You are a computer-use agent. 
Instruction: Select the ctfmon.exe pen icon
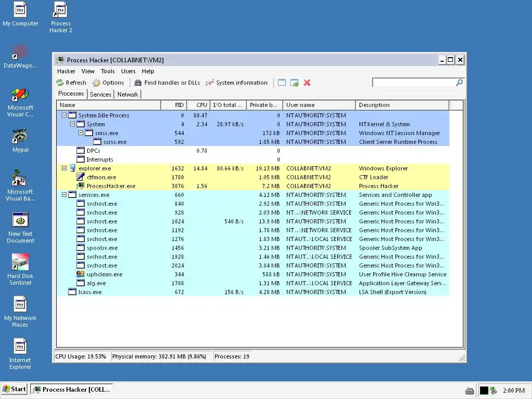click(x=81, y=177)
